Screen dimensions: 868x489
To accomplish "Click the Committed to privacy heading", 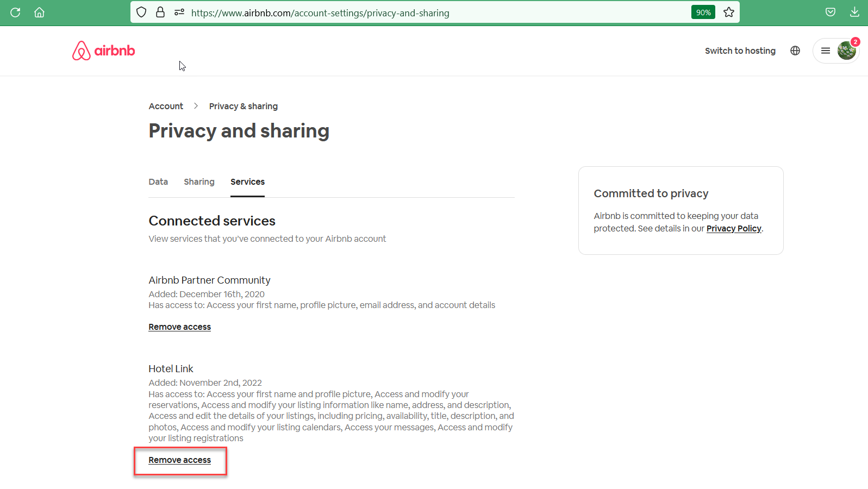I will pos(651,193).
